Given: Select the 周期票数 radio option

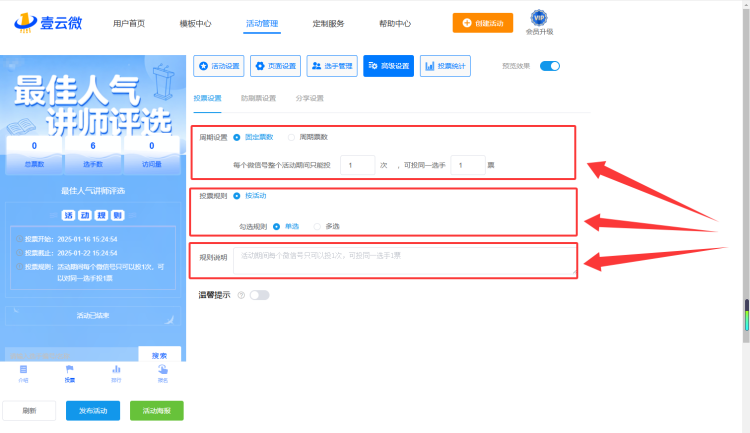Looking at the screenshot, I should (291, 137).
